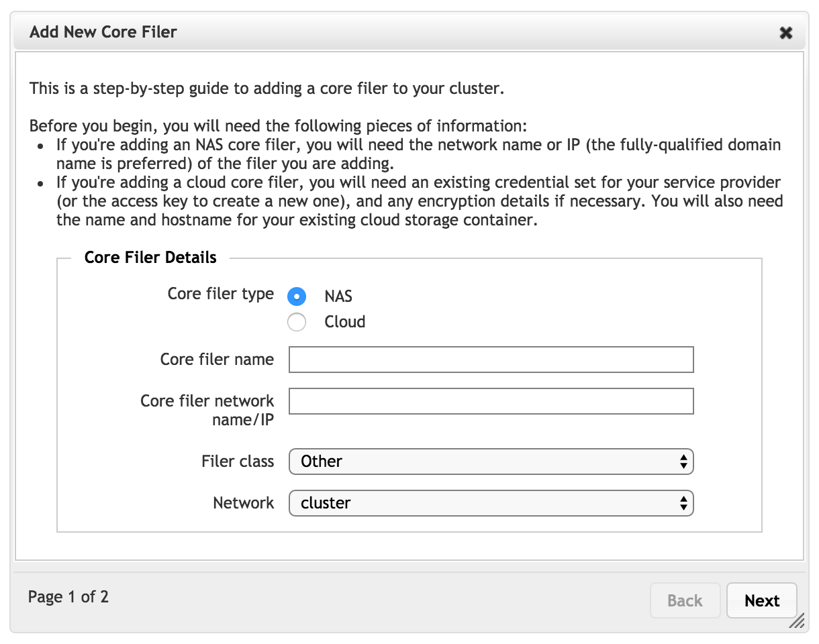Screen dimensions: 819x644
Task: Open the Network dropdown showing cluster
Action: click(491, 503)
